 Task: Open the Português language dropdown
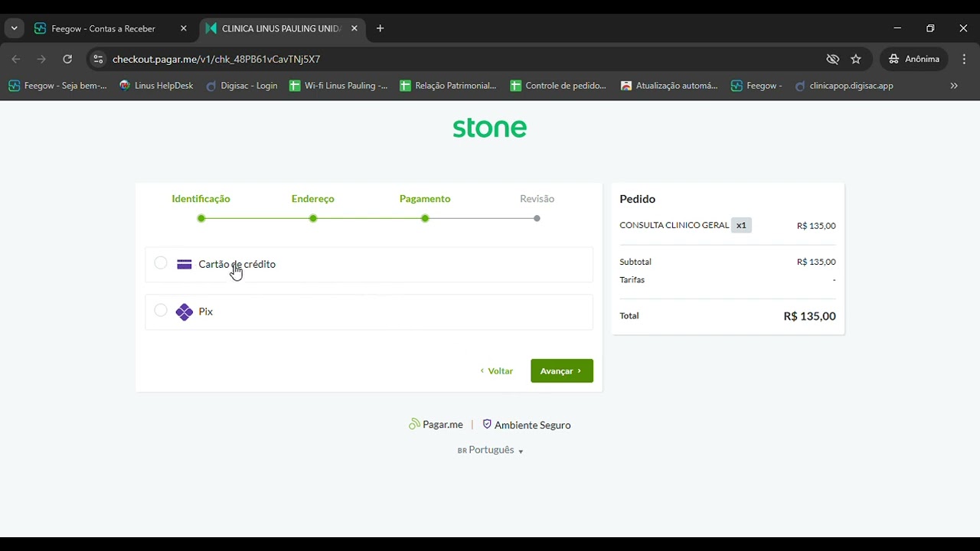tap(490, 450)
